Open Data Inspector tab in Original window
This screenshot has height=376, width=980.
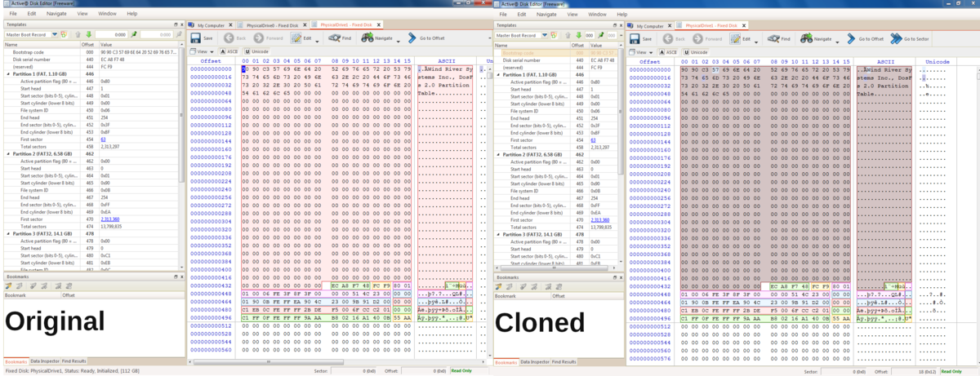[43, 361]
